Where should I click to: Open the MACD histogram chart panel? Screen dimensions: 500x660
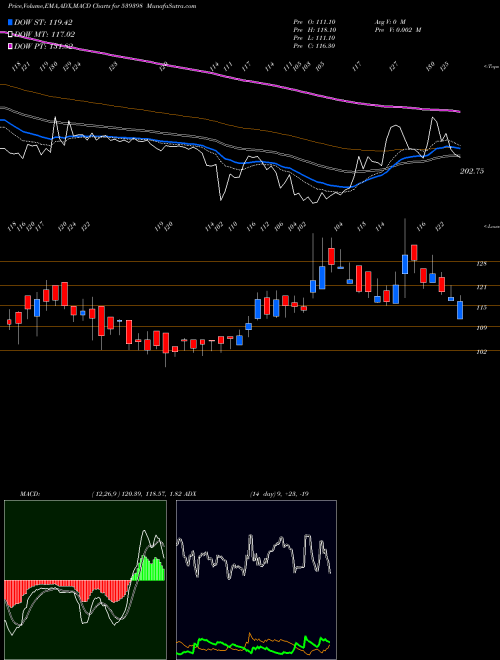85,580
